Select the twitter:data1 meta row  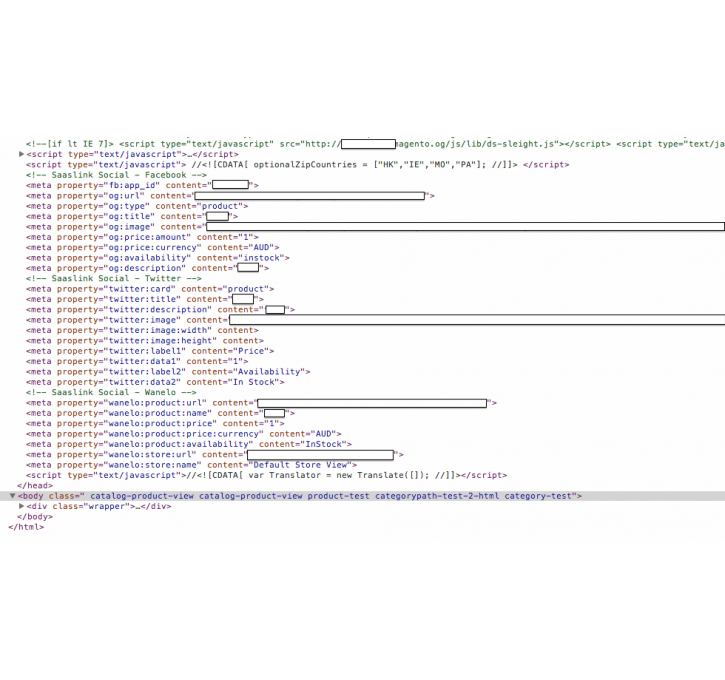pyautogui.click(x=137, y=361)
